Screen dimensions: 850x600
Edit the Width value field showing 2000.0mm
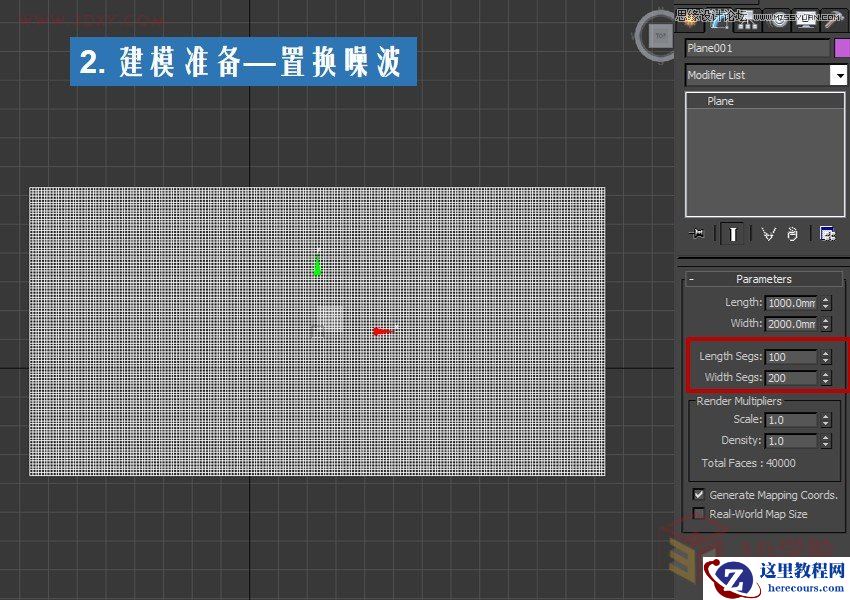pyautogui.click(x=793, y=324)
